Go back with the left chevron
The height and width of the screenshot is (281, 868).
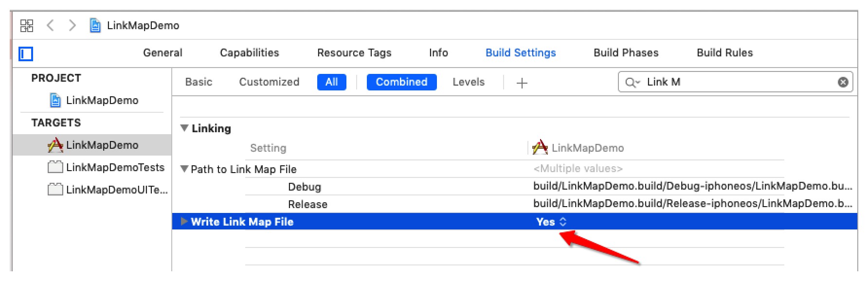pos(50,25)
